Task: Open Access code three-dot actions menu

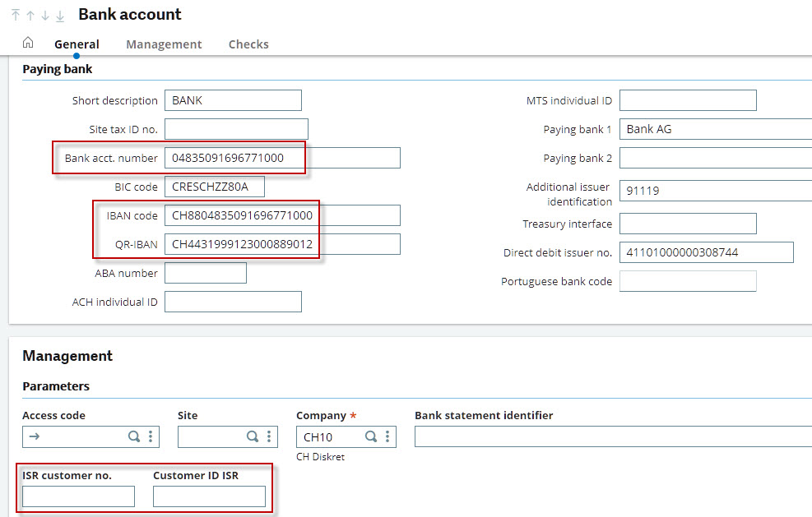Action: (150, 437)
